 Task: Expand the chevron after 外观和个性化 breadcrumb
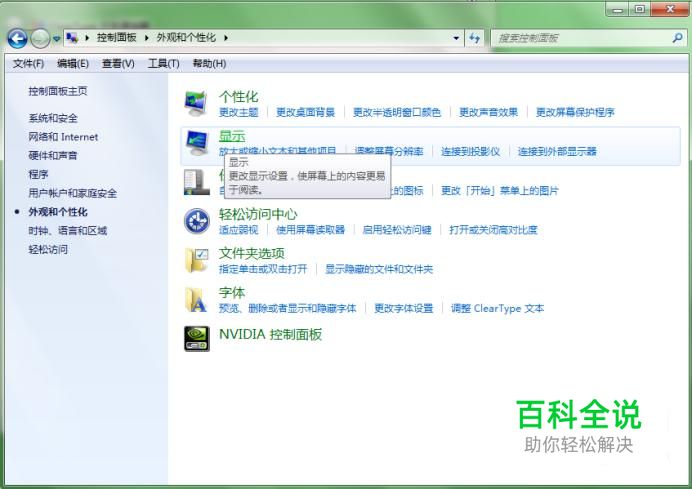point(226,38)
